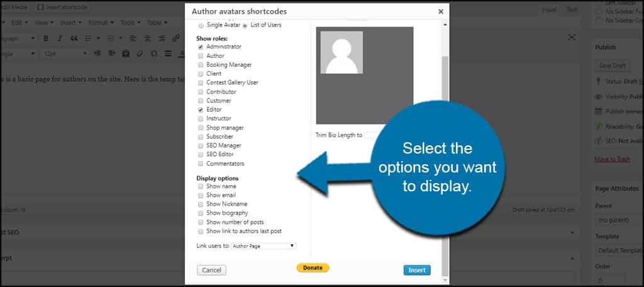Click the default avatar preview image
This screenshot has width=644, height=287.
[x=341, y=52]
